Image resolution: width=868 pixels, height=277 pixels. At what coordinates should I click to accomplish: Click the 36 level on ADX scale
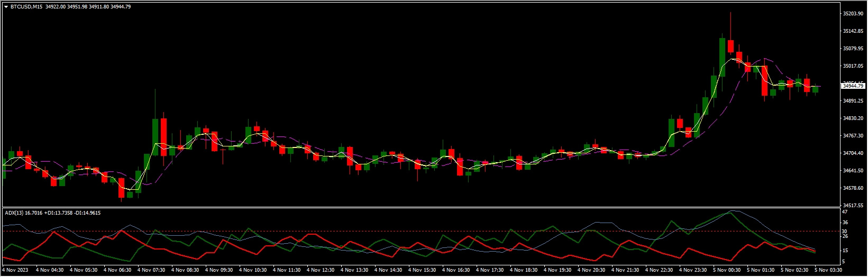(845, 223)
